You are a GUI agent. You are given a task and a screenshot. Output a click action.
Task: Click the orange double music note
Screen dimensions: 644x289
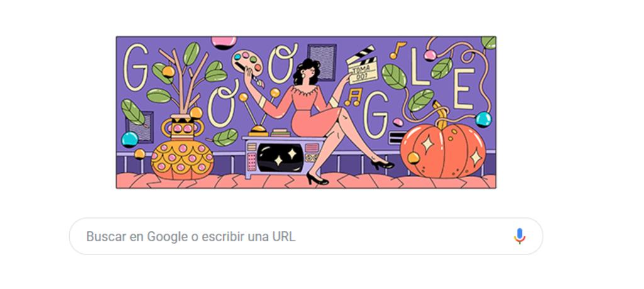pyautogui.click(x=353, y=97)
